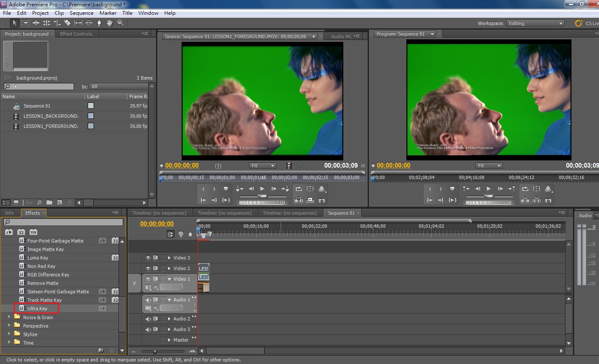Viewport: 599px width, 364px height.
Task: Open the Sequence menu
Action: (x=81, y=13)
